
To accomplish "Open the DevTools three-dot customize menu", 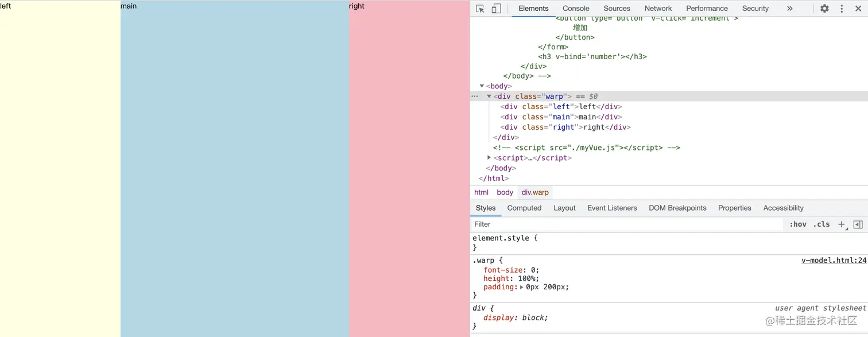I will 842,9.
